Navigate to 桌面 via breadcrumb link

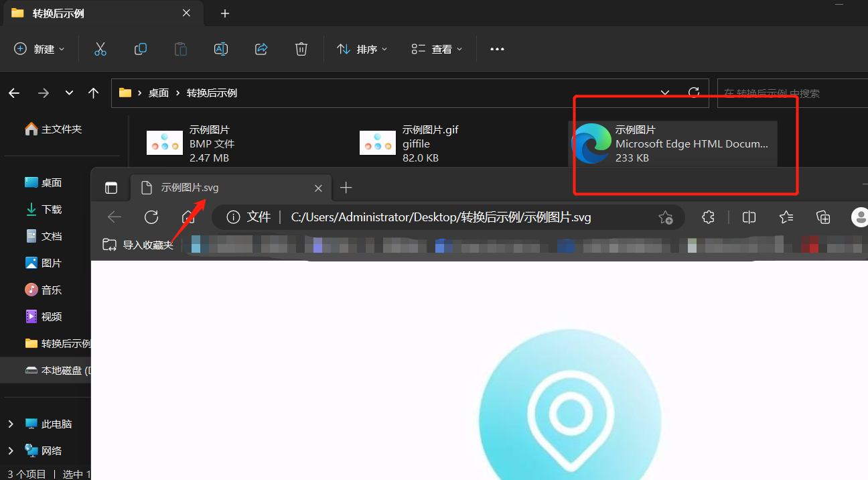coord(159,93)
